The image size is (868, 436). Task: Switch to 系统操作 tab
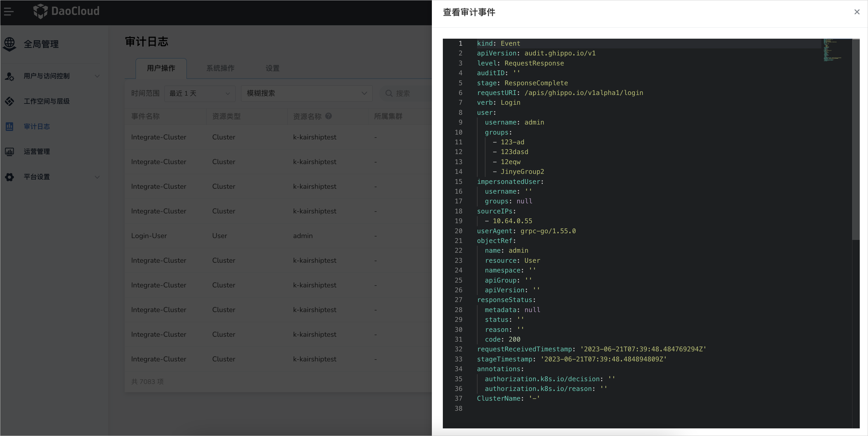pyautogui.click(x=220, y=68)
